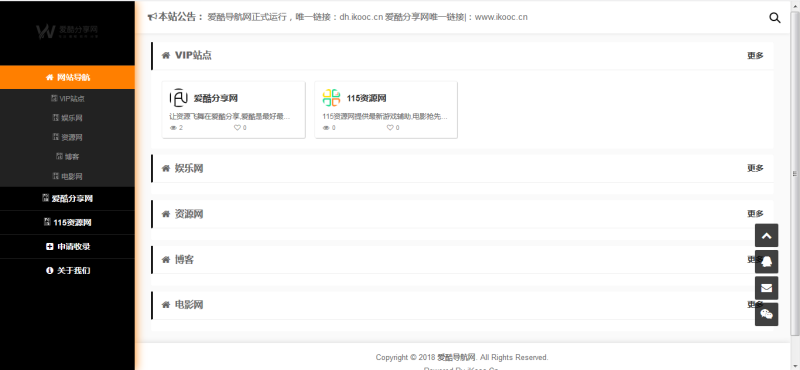Open 关于我们 in the sidebar
This screenshot has height=370, width=800.
(67, 270)
